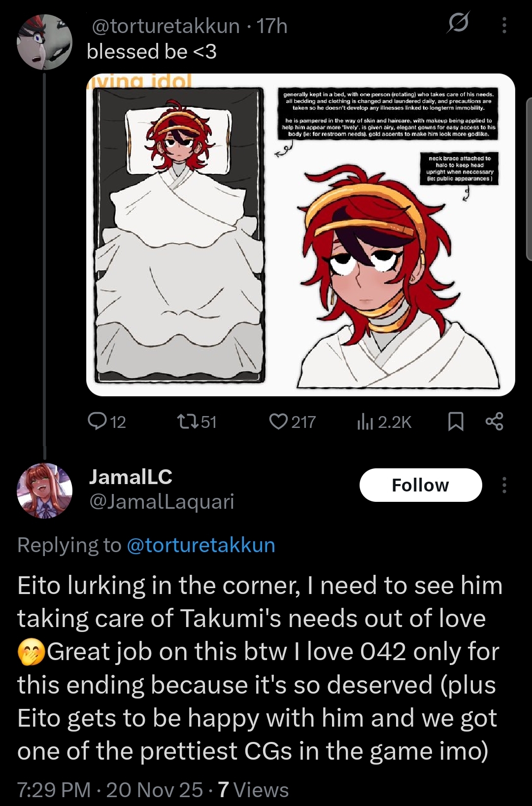Select the reply text starting with 'Eito lurking'
Image resolution: width=532 pixels, height=806 pixels.
(260, 668)
